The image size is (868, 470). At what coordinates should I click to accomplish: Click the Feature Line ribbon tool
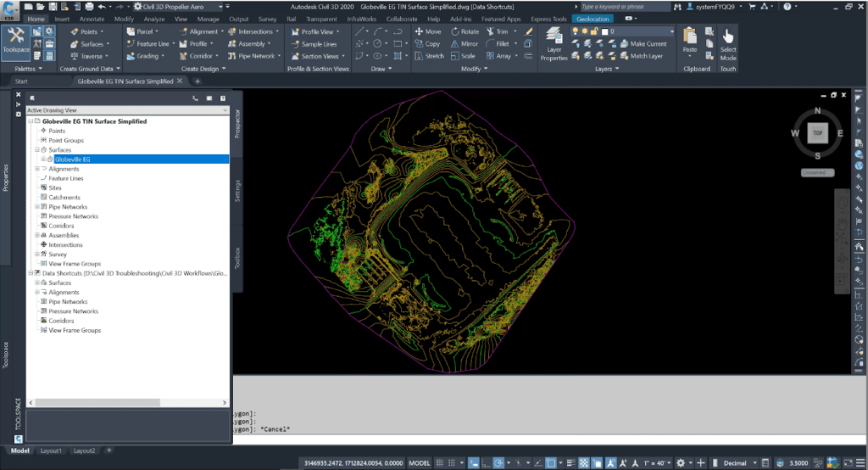pos(151,44)
